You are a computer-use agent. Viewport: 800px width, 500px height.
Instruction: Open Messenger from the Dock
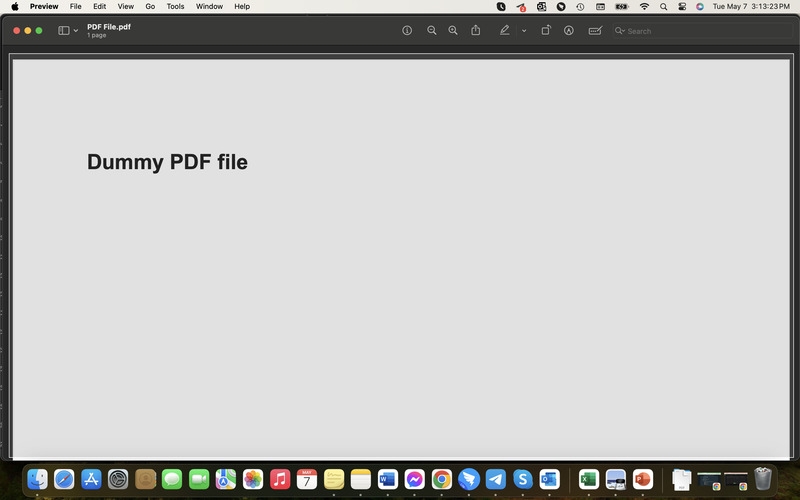415,480
